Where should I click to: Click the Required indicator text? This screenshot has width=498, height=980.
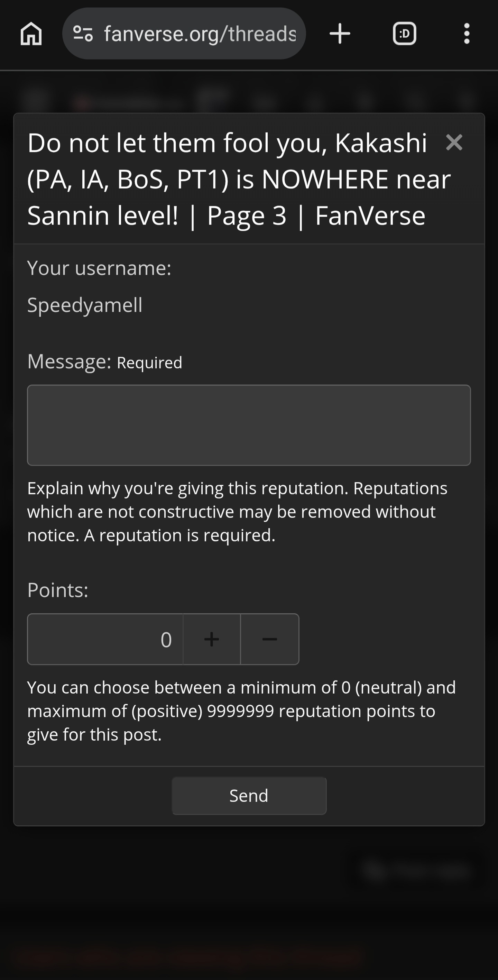(149, 363)
